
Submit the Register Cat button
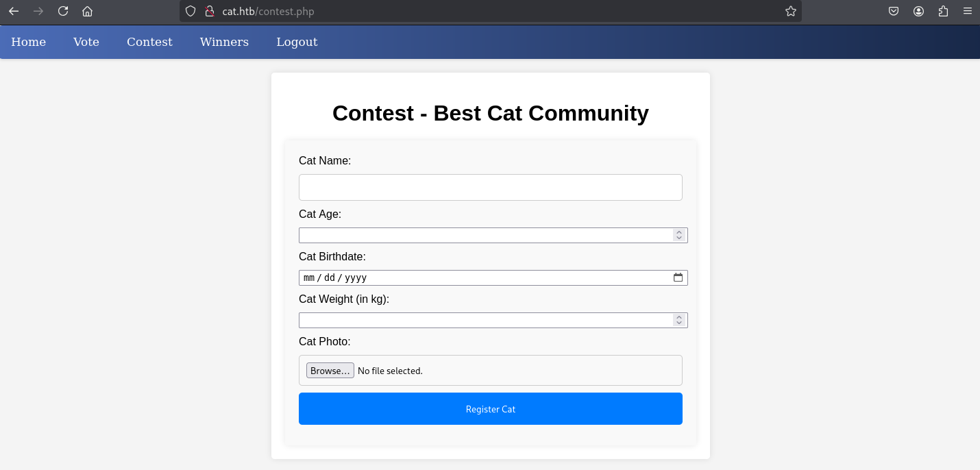pyautogui.click(x=491, y=409)
